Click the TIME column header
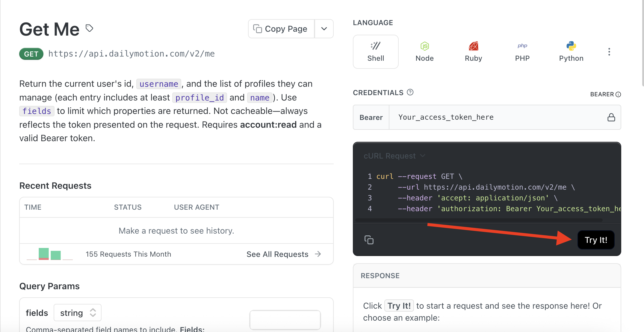The width and height of the screenshot is (644, 332). [33, 207]
